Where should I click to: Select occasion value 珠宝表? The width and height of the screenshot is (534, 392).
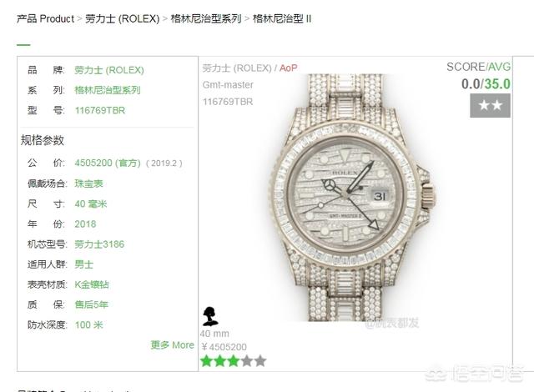(89, 183)
